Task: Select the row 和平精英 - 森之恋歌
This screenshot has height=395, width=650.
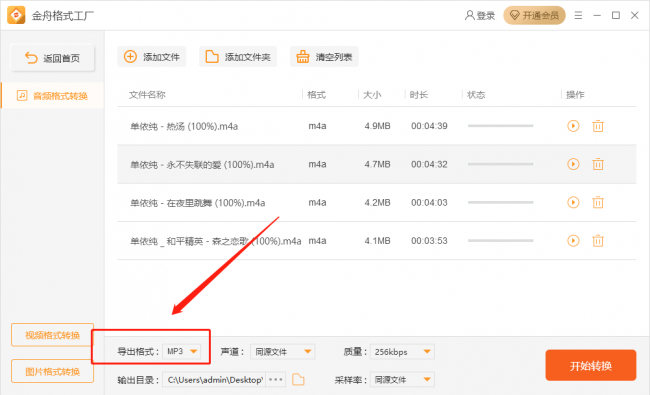Action: click(x=376, y=240)
